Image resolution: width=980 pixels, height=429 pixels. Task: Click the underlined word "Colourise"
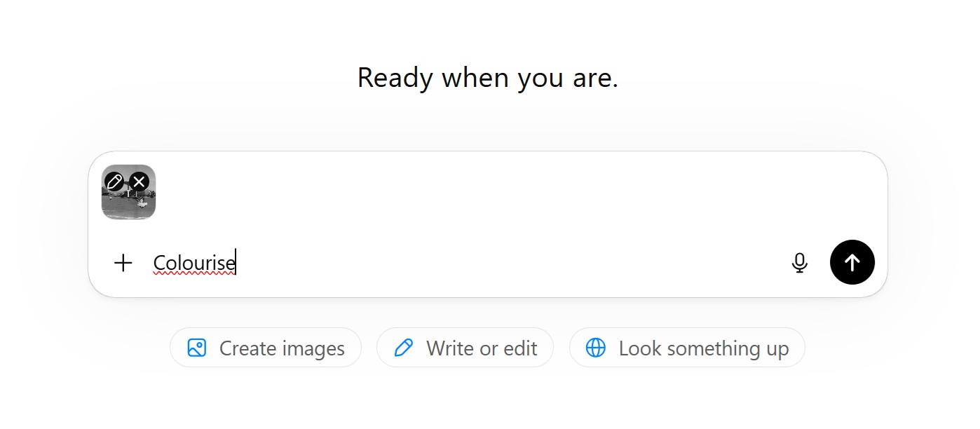pyautogui.click(x=194, y=264)
